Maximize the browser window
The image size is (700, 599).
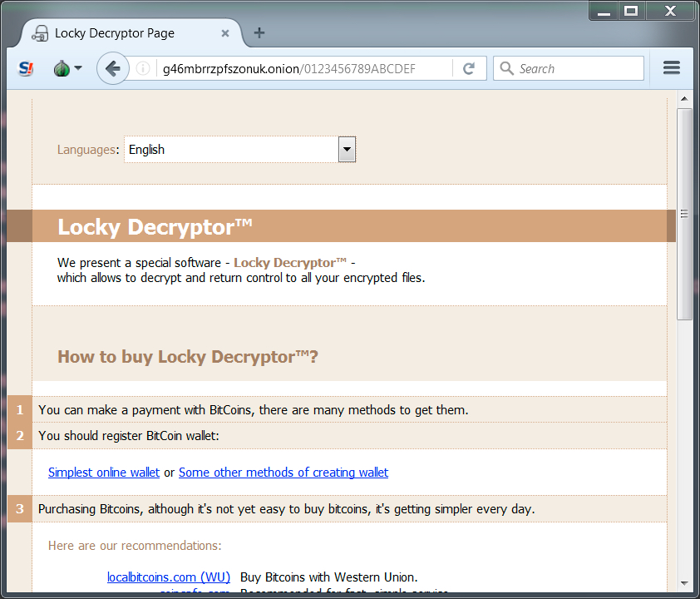(x=631, y=11)
